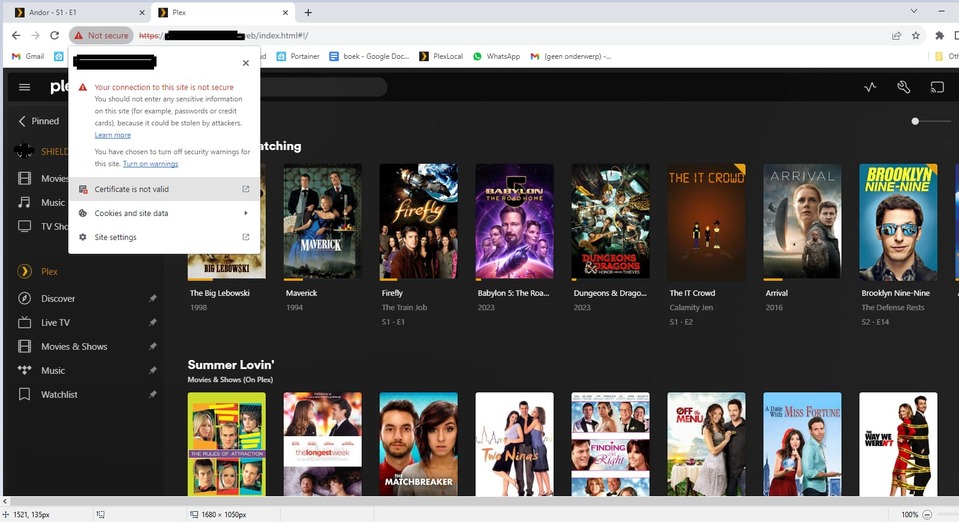The height and width of the screenshot is (522, 959).
Task: Bookmark this tab star icon
Action: point(916,35)
